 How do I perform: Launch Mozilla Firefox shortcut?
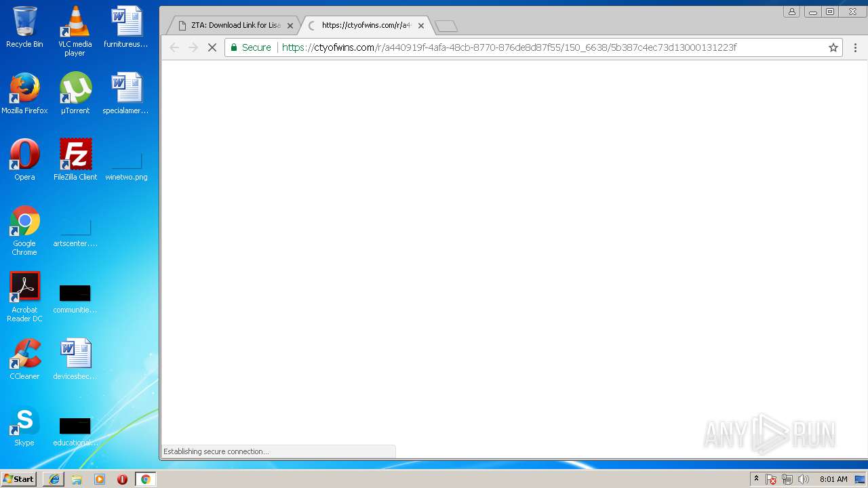[x=24, y=94]
